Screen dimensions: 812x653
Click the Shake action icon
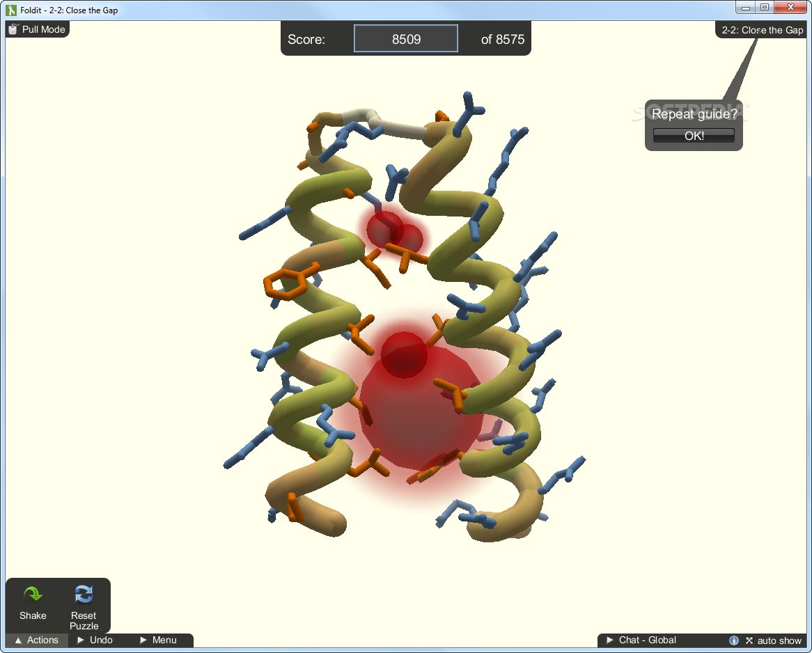click(33, 595)
